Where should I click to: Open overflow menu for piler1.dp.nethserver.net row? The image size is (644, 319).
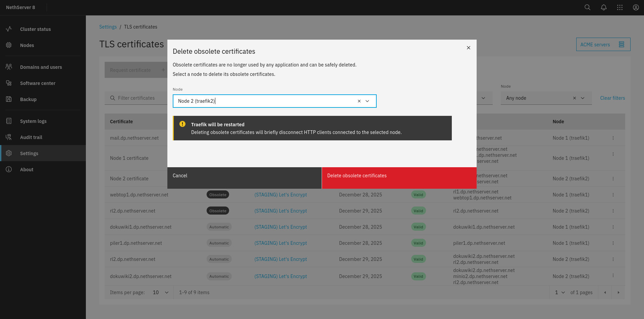pos(613,243)
